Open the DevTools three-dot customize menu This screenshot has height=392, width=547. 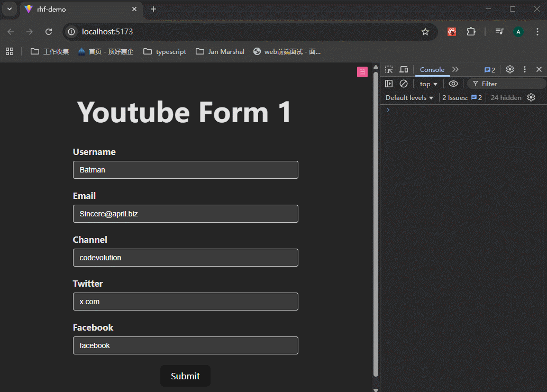tap(525, 69)
